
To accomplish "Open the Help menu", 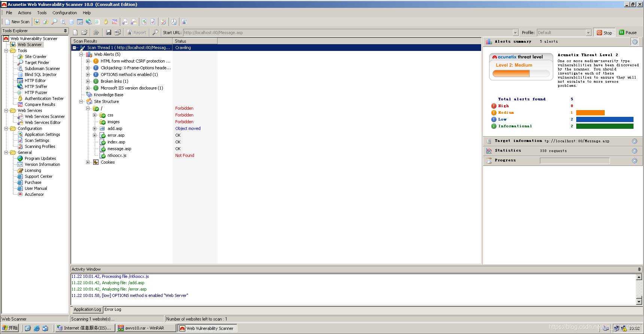I will click(x=87, y=13).
